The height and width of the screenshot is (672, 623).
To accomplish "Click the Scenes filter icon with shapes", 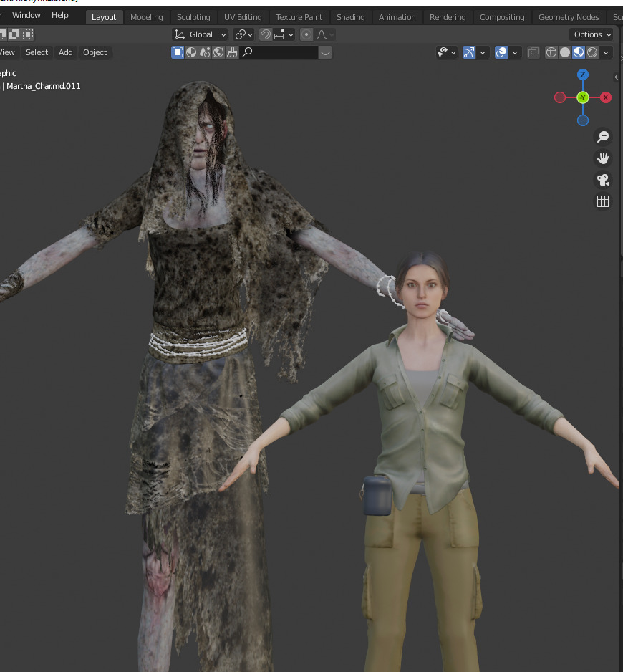I will pyautogui.click(x=205, y=52).
